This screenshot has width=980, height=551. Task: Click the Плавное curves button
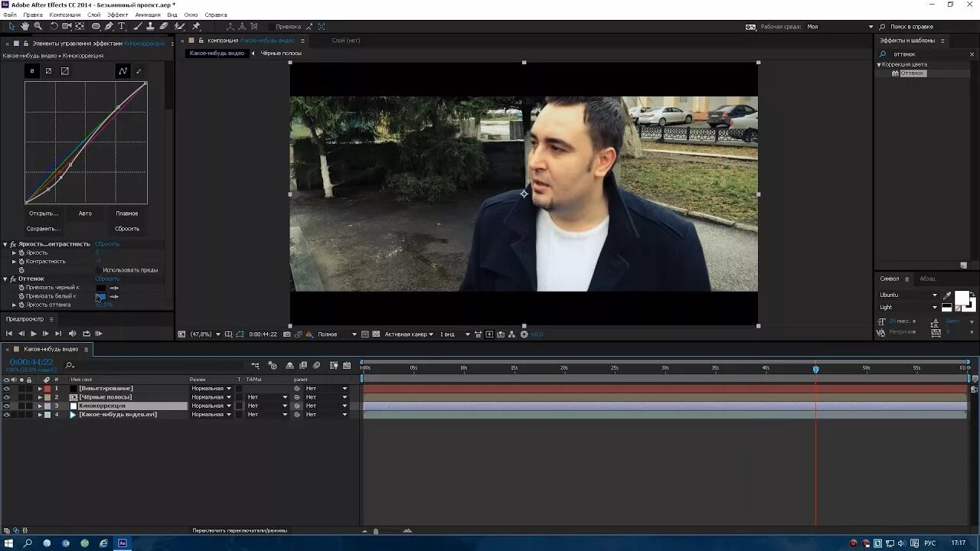(x=127, y=214)
